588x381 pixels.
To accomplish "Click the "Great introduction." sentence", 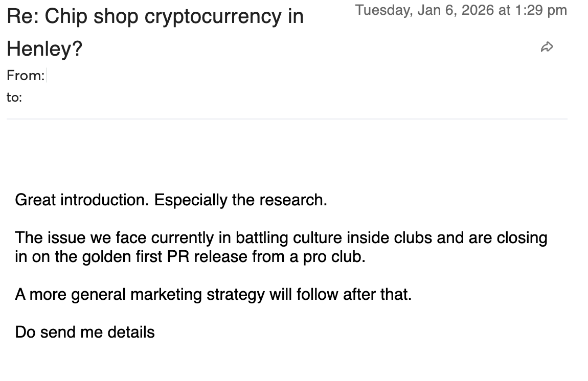I will tap(82, 200).
